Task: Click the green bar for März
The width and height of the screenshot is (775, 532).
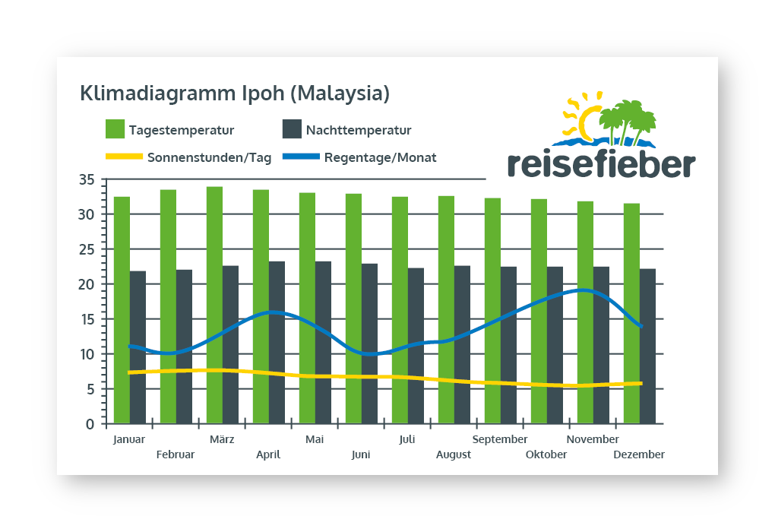Action: tap(214, 304)
